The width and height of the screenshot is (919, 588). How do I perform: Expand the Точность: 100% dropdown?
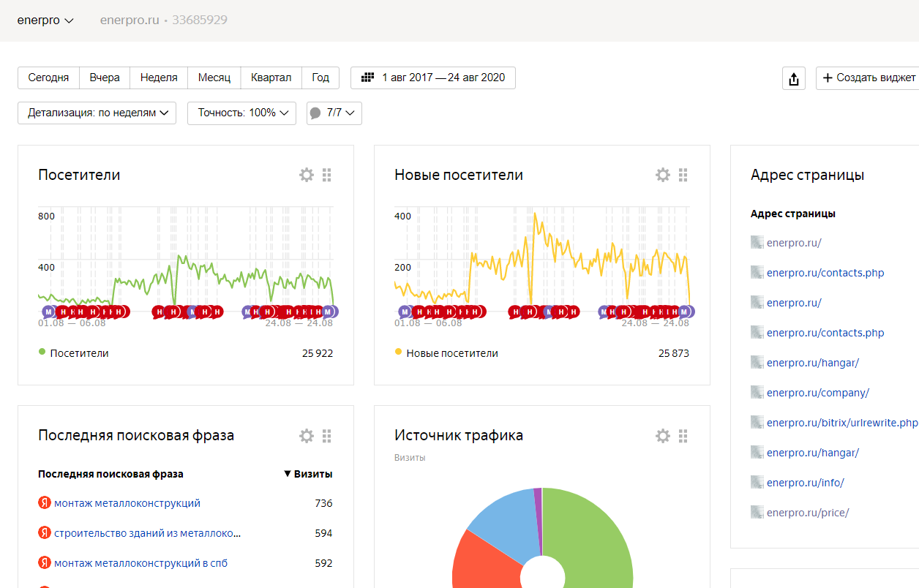(242, 113)
